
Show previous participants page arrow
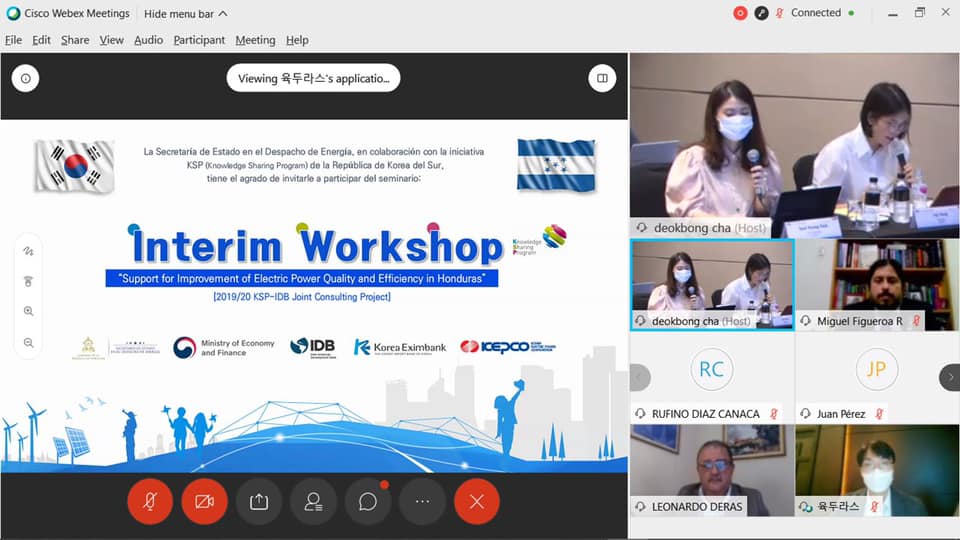point(639,377)
